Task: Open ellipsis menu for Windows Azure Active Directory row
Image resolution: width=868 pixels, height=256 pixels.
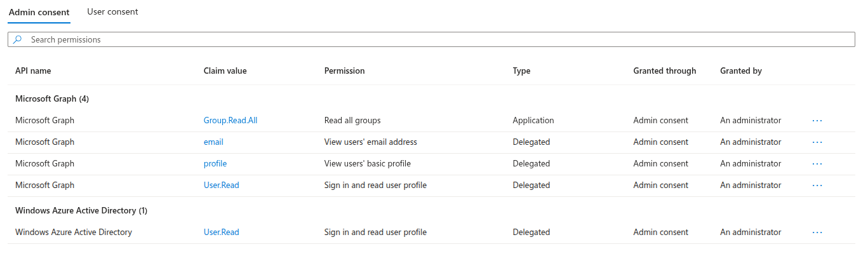Action: coord(817,232)
